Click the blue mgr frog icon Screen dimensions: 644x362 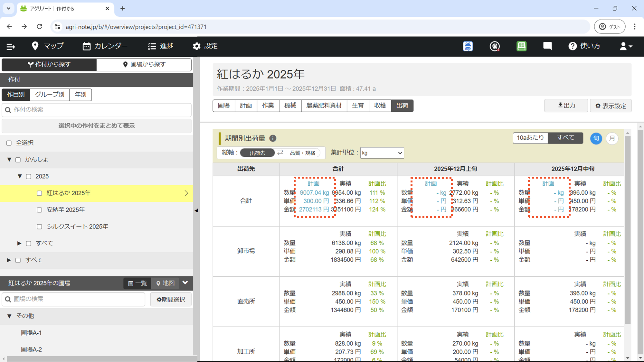(x=468, y=46)
